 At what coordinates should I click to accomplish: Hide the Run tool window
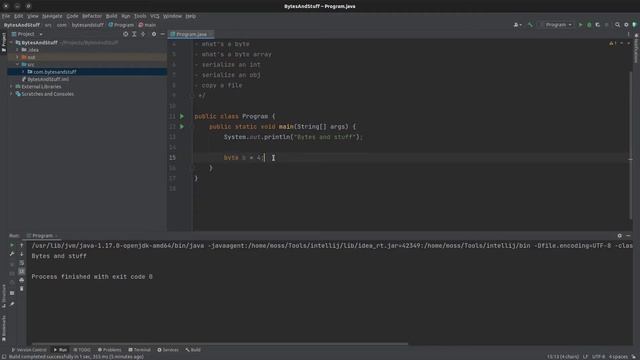click(x=628, y=236)
